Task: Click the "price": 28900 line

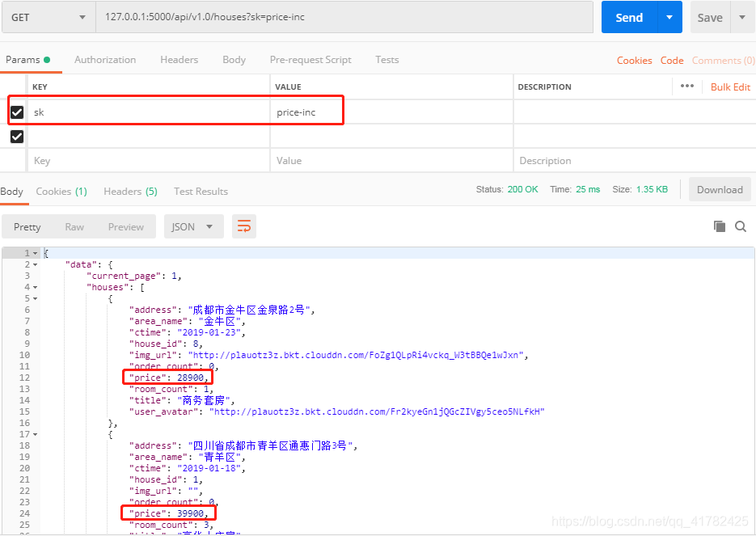Action: tap(169, 378)
